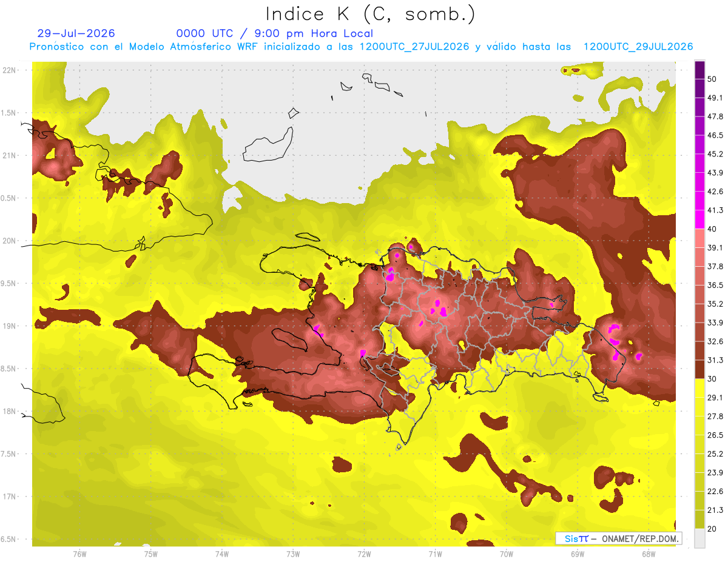
Task: Click the '71W' longitude axis label
Action: pyautogui.click(x=435, y=554)
